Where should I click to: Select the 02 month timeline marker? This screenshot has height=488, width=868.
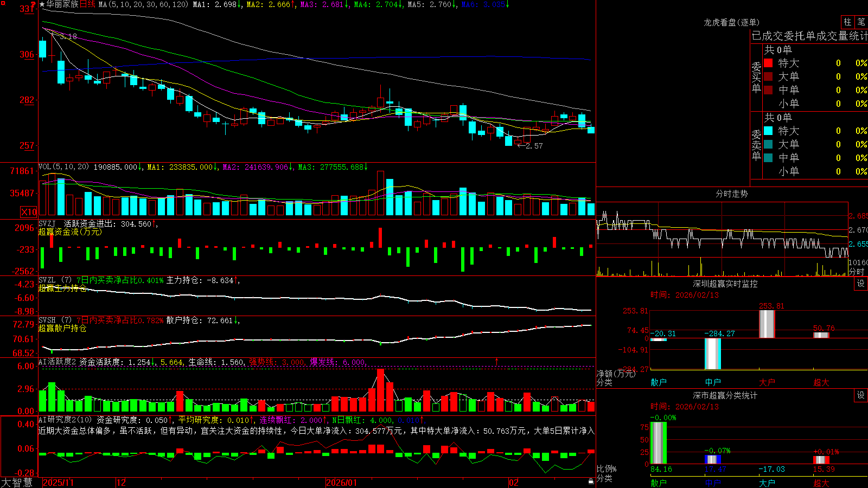pyautogui.click(x=514, y=483)
